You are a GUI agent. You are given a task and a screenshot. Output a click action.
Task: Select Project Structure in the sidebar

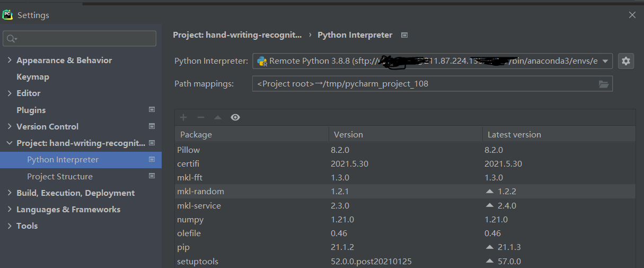point(60,176)
